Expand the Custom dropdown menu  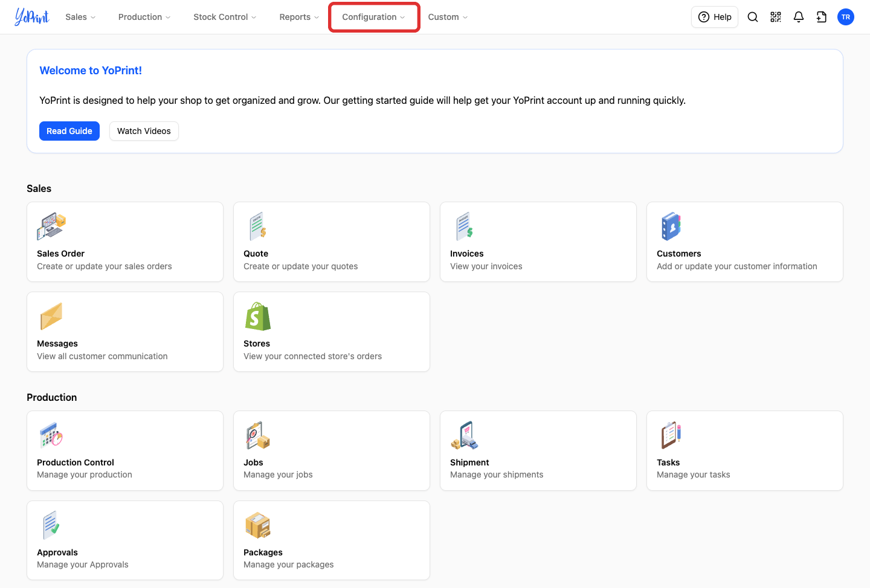click(x=448, y=17)
